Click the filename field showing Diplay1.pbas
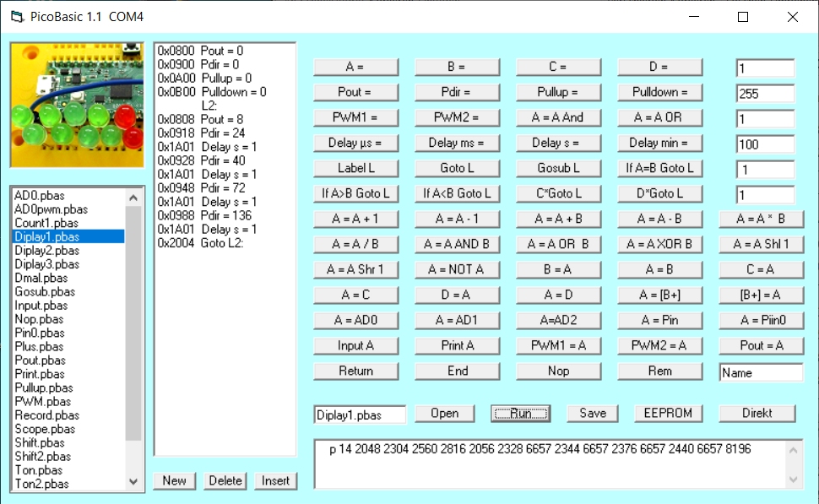This screenshot has width=819, height=504. 360,415
